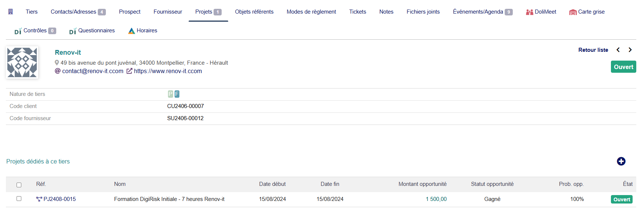Toggle the select-all checkbox in table header
This screenshot has height=216, width=644.
(19, 185)
